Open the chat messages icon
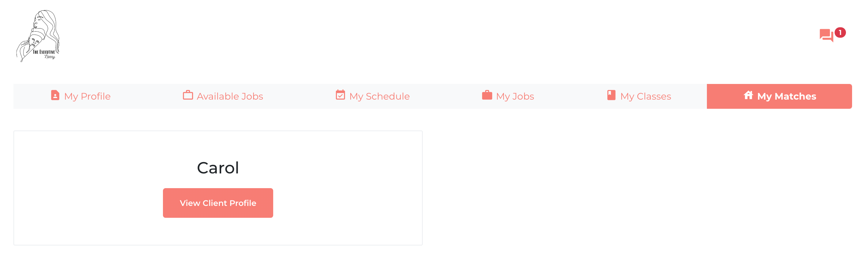Image resolution: width=868 pixels, height=277 pixels. click(826, 35)
